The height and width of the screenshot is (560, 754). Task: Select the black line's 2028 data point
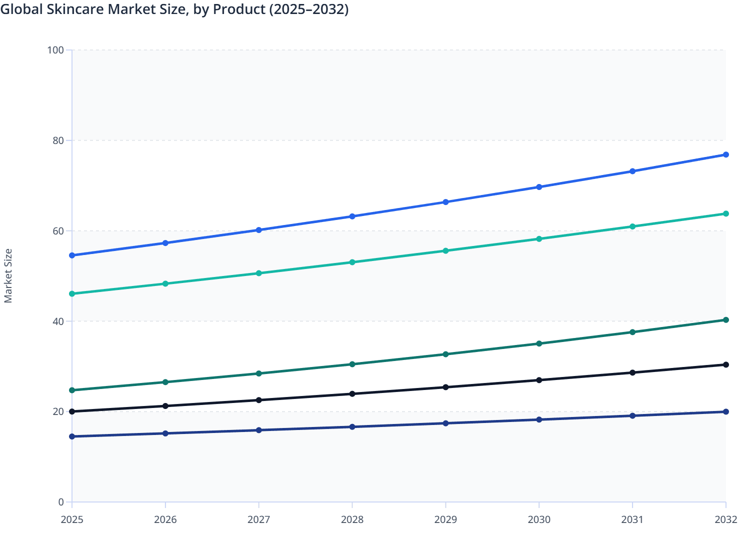[x=352, y=393]
